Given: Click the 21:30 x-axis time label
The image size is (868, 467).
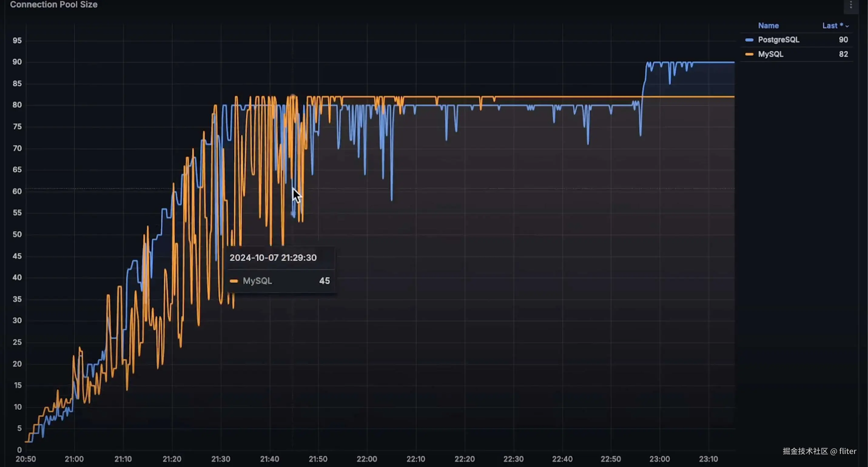Looking at the screenshot, I should (221, 459).
